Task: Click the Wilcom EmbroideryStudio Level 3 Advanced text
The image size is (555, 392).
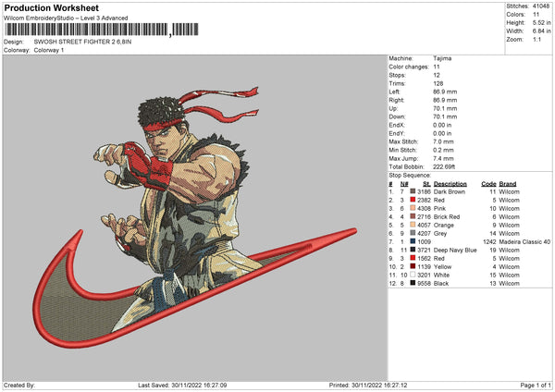Action: point(66,18)
